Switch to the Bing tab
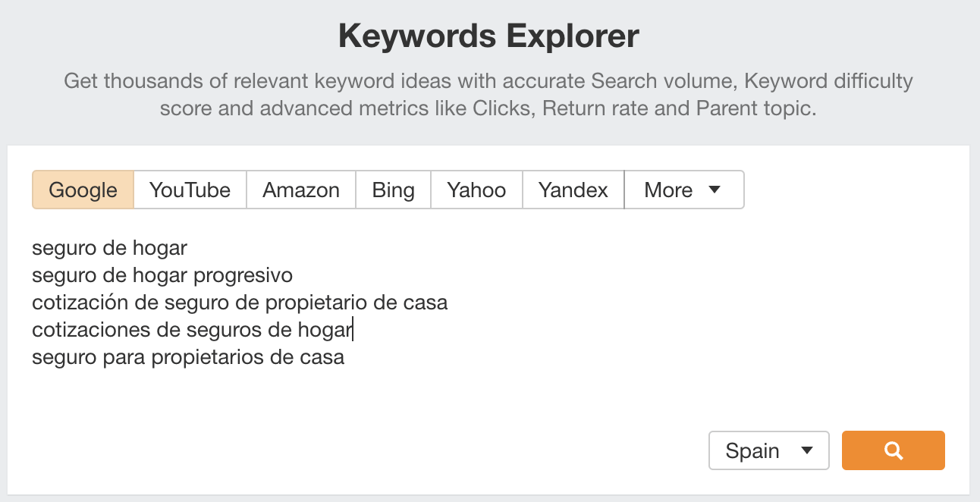The width and height of the screenshot is (980, 502). (x=393, y=190)
